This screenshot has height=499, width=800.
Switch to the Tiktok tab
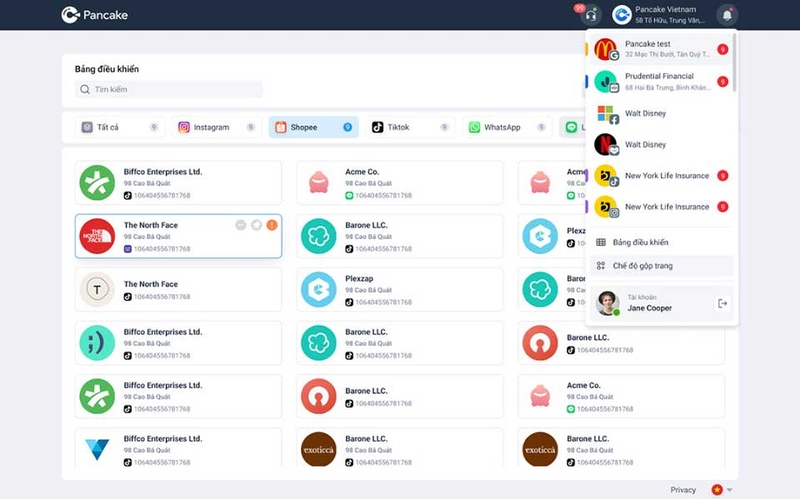[410, 127]
